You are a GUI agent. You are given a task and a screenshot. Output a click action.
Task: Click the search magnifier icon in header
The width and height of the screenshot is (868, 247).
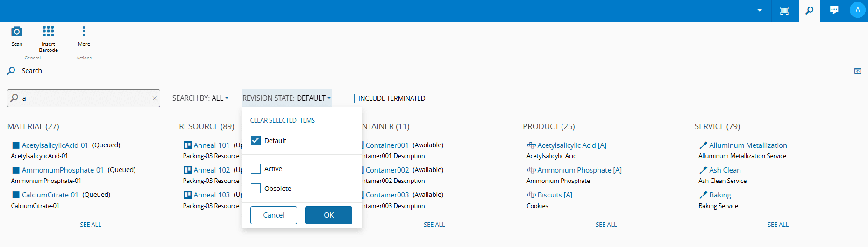click(810, 10)
